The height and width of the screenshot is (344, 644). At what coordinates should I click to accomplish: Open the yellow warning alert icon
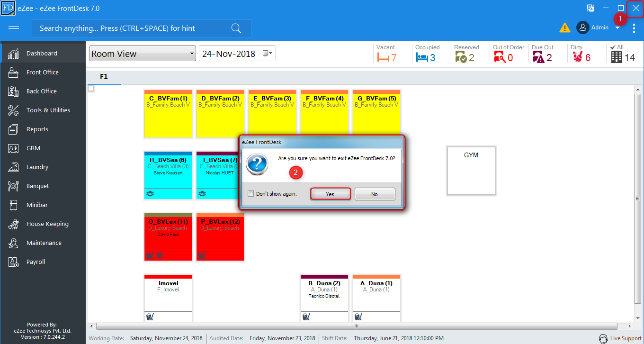point(564,28)
